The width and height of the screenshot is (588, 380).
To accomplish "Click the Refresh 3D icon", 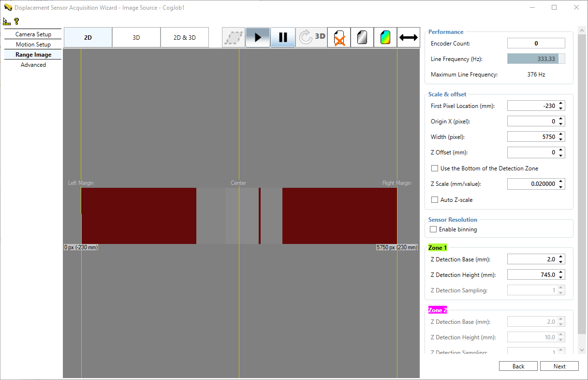I will point(311,37).
